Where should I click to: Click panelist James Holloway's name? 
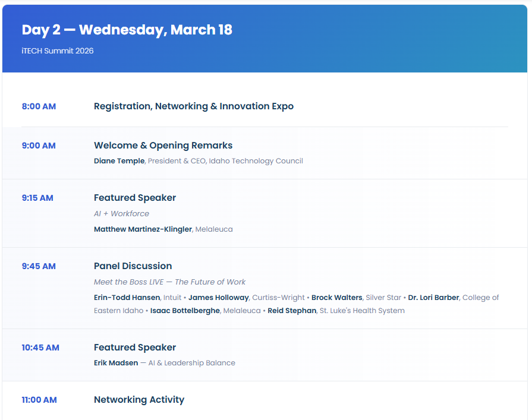tap(218, 298)
